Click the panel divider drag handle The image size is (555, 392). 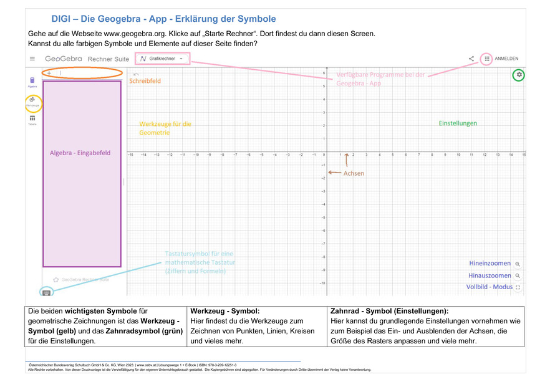point(124,182)
